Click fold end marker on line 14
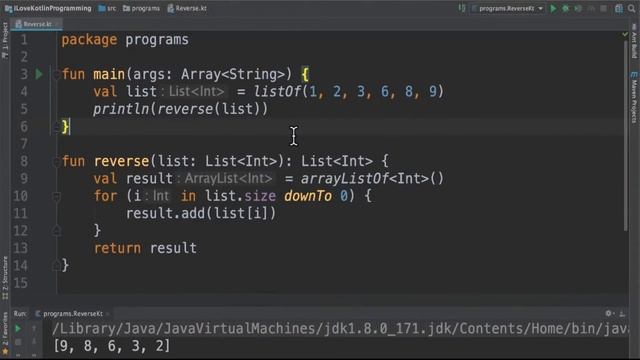This screenshot has width=640, height=360. click(56, 266)
